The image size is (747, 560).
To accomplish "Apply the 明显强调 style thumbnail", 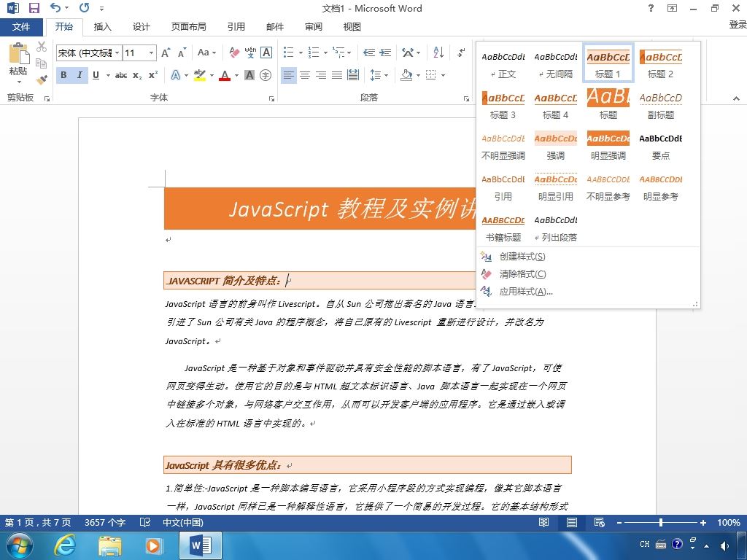I will [x=608, y=146].
